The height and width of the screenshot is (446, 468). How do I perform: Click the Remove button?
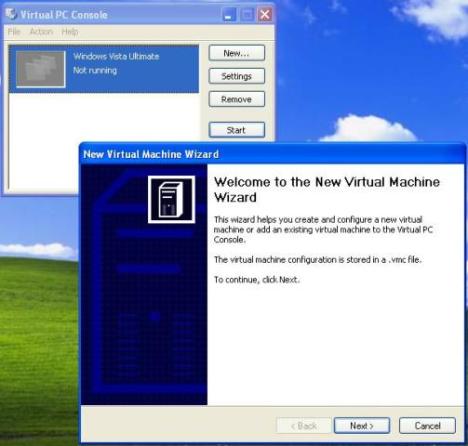pos(237,99)
